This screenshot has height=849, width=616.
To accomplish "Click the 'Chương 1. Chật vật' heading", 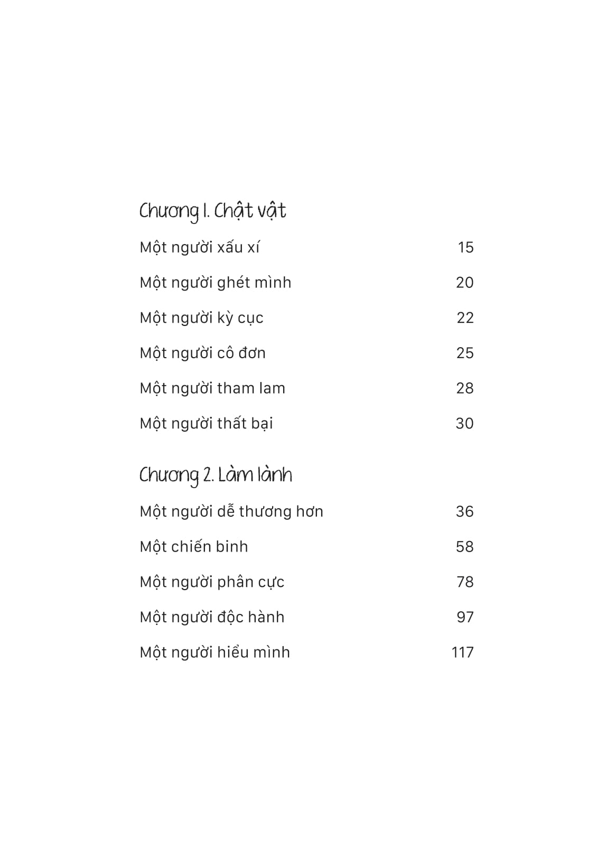I will pos(212,211).
